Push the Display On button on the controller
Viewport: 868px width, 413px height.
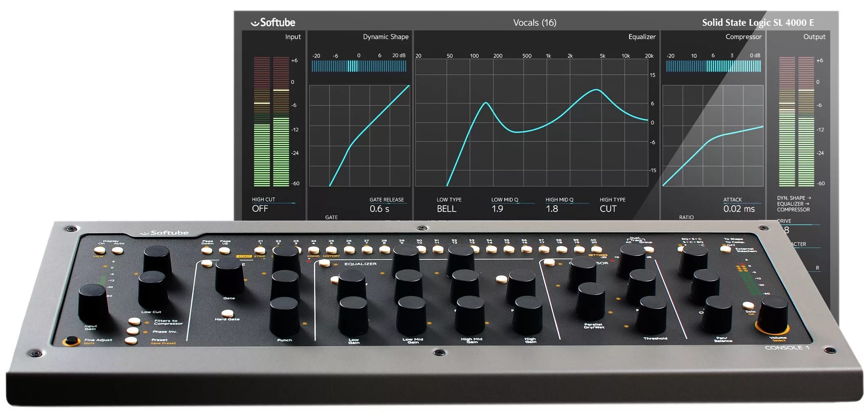click(x=99, y=250)
